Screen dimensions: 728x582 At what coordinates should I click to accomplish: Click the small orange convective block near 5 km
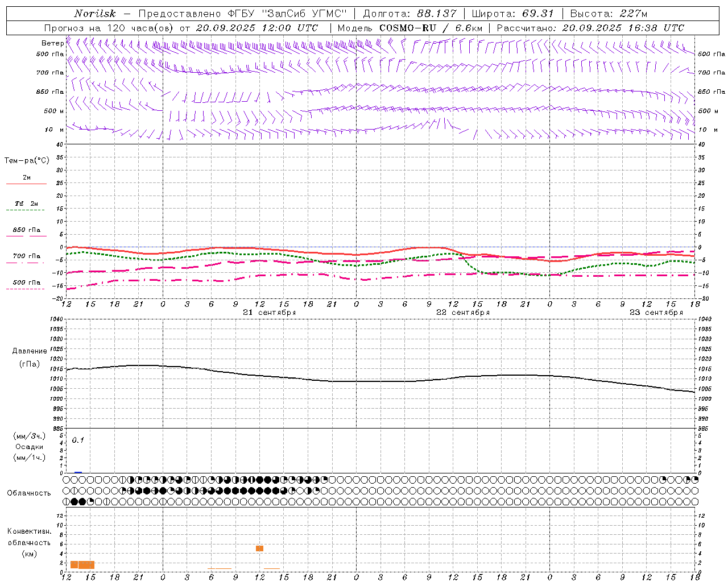tap(259, 548)
